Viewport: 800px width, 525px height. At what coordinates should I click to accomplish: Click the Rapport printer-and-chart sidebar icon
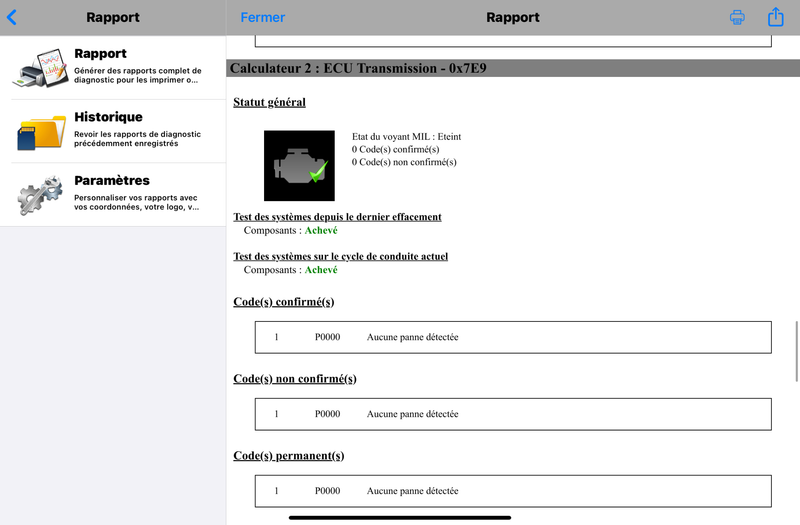(x=39, y=67)
